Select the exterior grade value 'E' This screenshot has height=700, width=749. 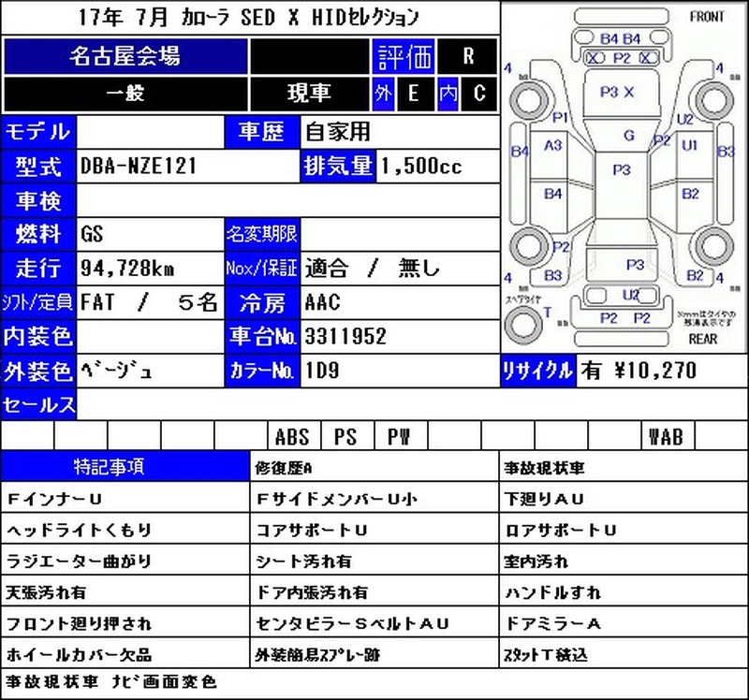(x=414, y=93)
